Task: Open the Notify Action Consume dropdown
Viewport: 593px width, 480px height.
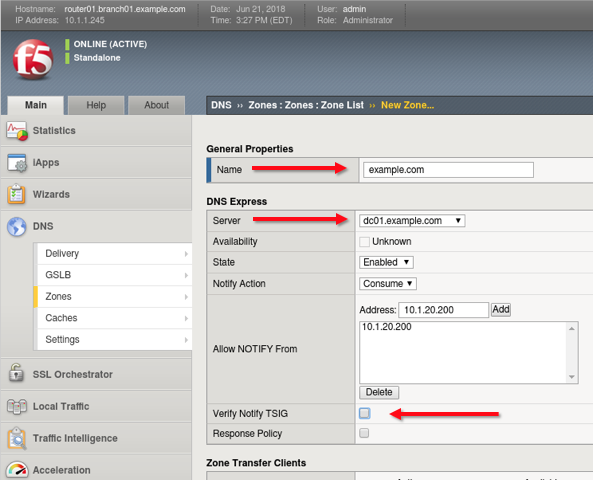Action: 388,284
